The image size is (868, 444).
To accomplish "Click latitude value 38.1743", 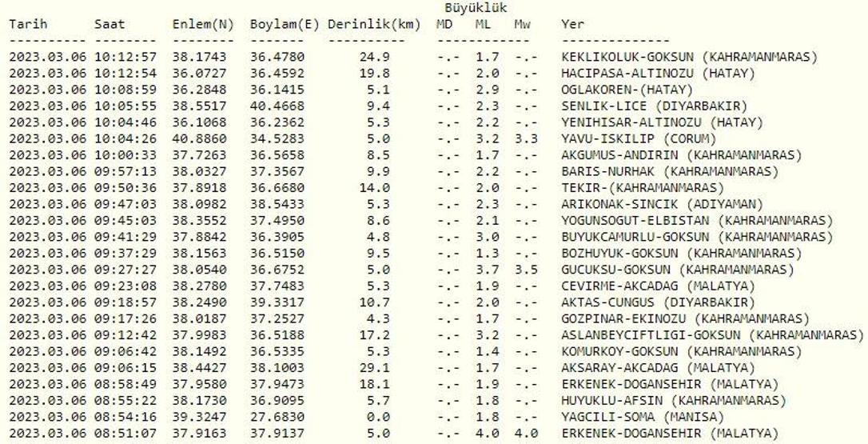I will coord(199,57).
